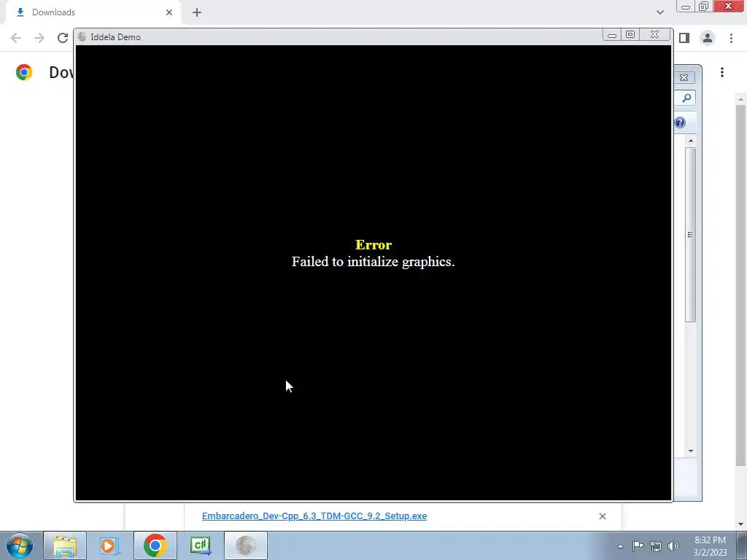Click the search magnifier in background window

pos(686,98)
